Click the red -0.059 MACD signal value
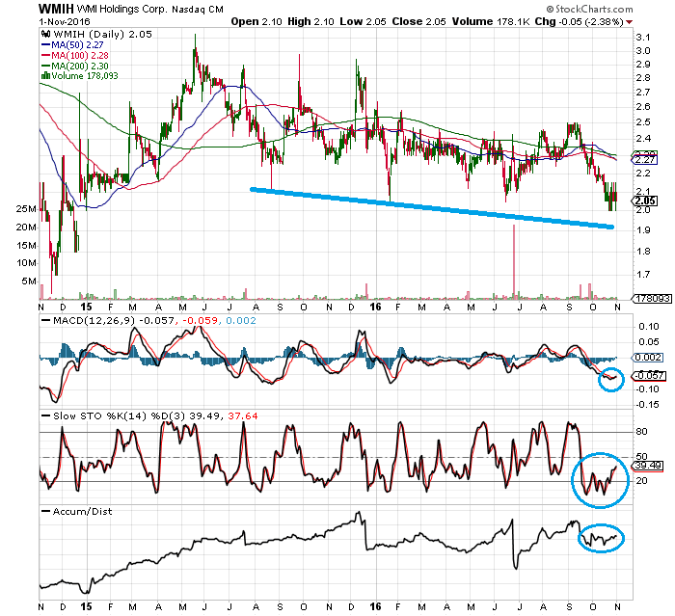This screenshot has height=616, width=675. tap(201, 321)
